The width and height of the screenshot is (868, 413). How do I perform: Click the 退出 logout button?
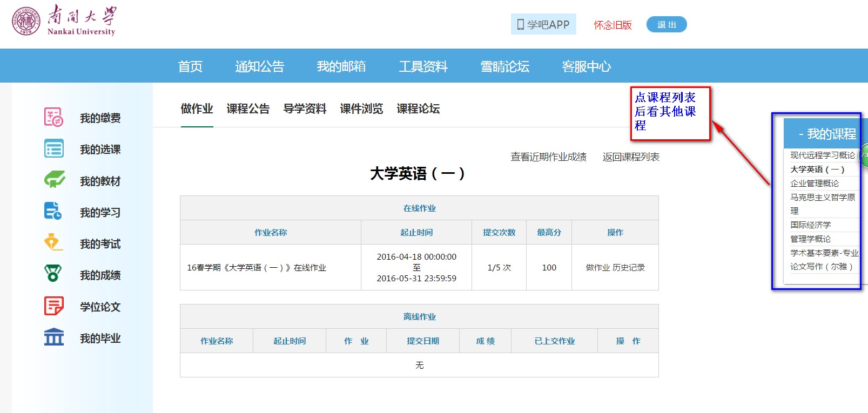[x=666, y=24]
